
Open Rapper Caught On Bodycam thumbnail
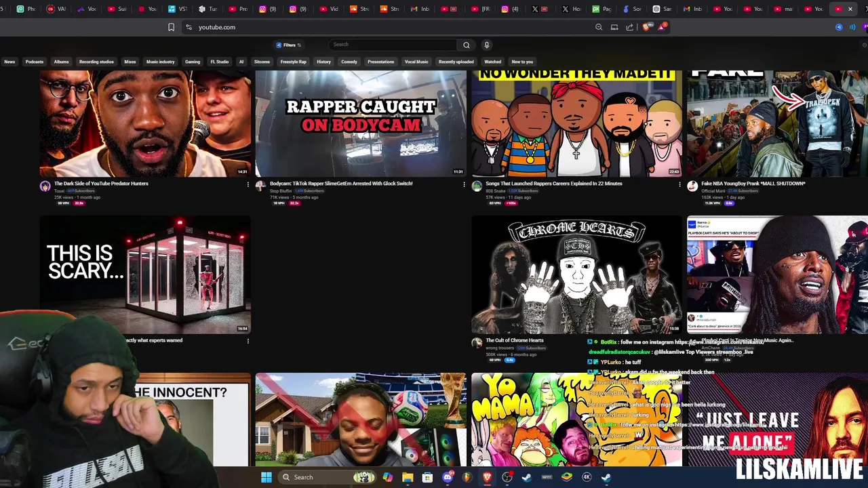(x=361, y=123)
